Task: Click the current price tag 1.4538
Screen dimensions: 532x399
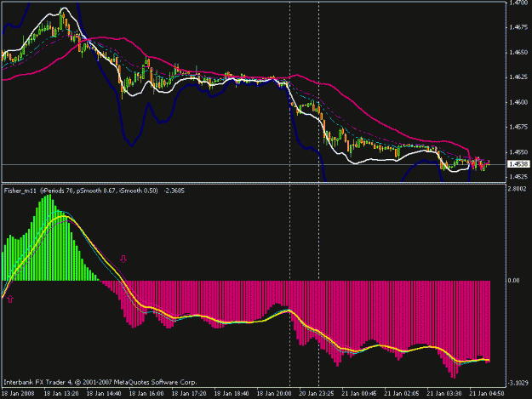Action: tap(518, 164)
